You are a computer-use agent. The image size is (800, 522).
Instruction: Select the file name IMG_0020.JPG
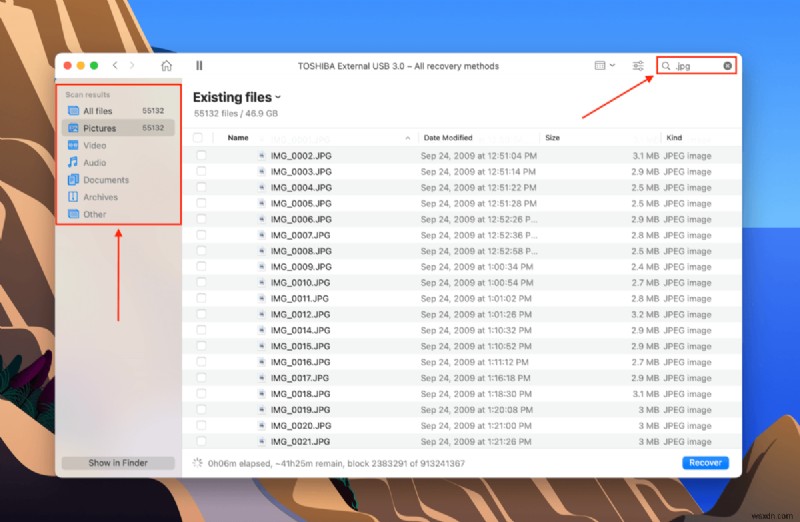301,426
